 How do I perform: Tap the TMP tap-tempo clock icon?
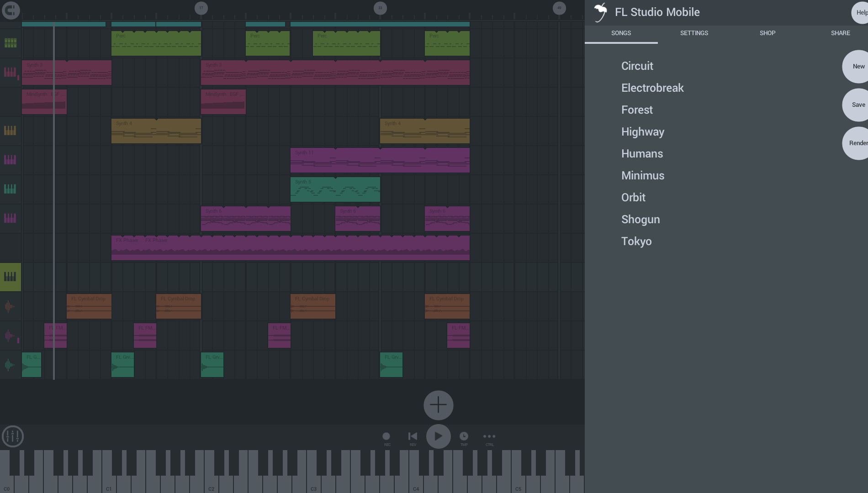pos(464,436)
